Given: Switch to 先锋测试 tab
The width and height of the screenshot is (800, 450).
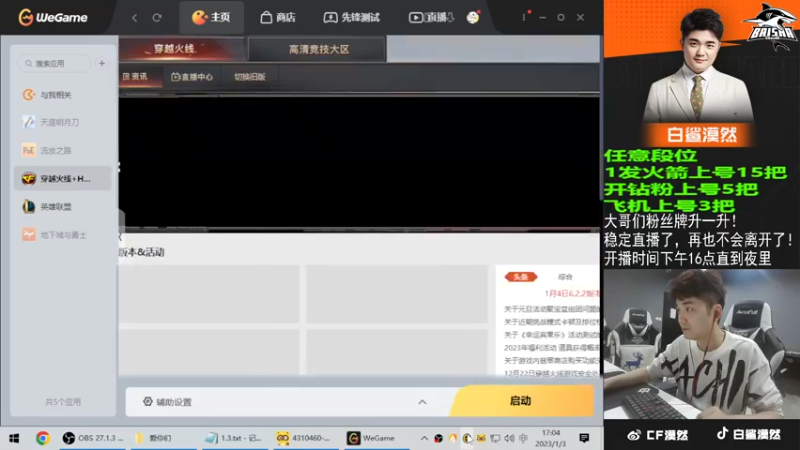Looking at the screenshot, I should coord(352,17).
